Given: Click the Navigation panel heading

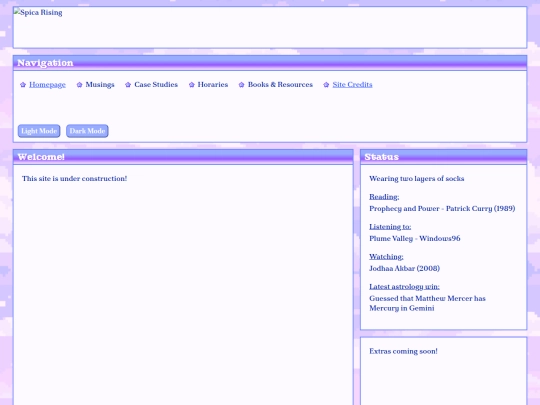Looking at the screenshot, I should coord(45,63).
